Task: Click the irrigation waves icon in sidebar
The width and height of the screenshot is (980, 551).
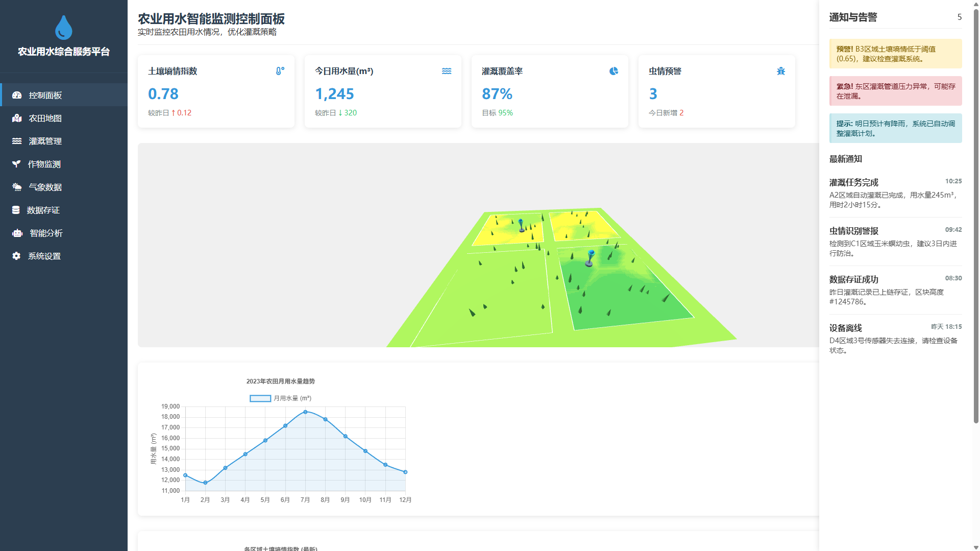Action: (17, 141)
